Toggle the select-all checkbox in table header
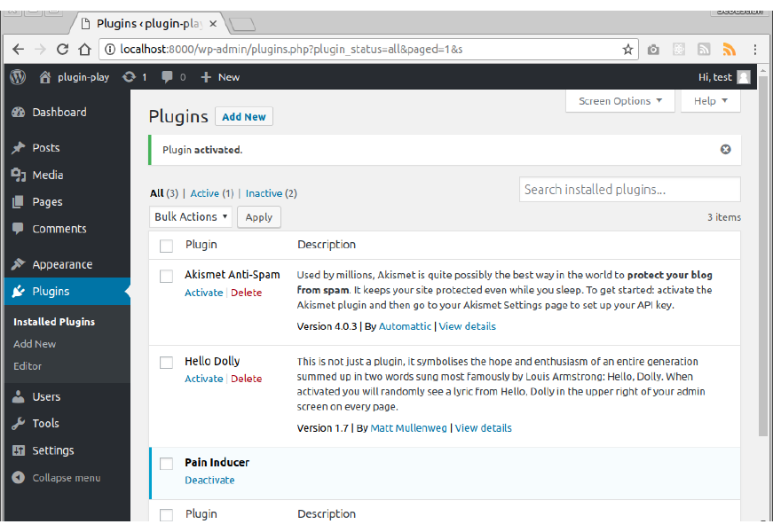773x532 pixels. [166, 246]
